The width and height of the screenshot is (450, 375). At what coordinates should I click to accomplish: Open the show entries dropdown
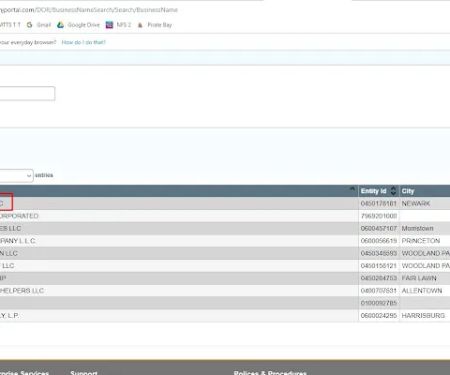tap(16, 176)
